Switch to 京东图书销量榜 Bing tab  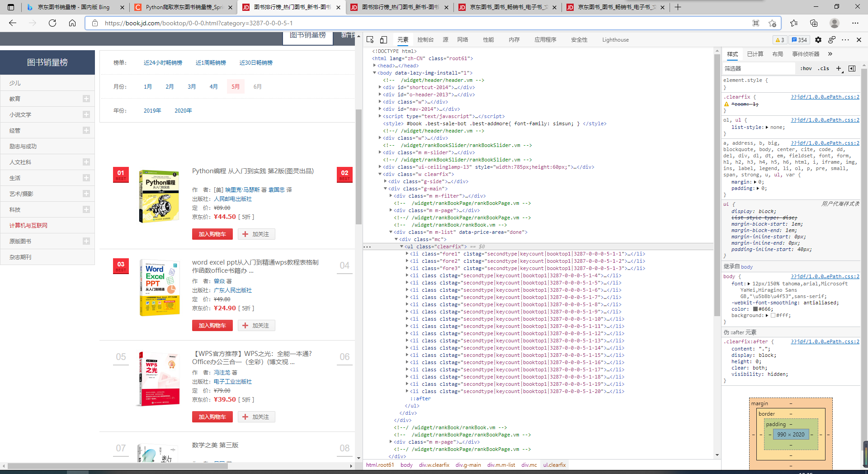pos(74,7)
